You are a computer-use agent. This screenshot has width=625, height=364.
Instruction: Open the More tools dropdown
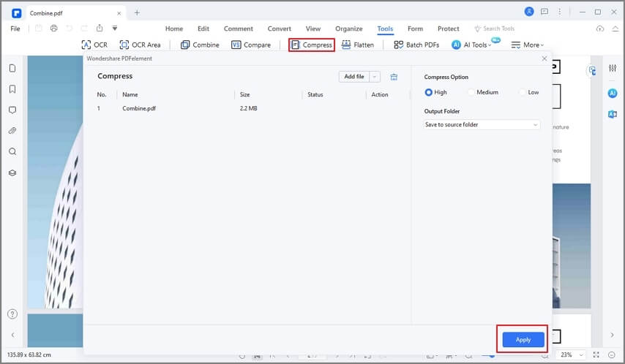pos(527,45)
